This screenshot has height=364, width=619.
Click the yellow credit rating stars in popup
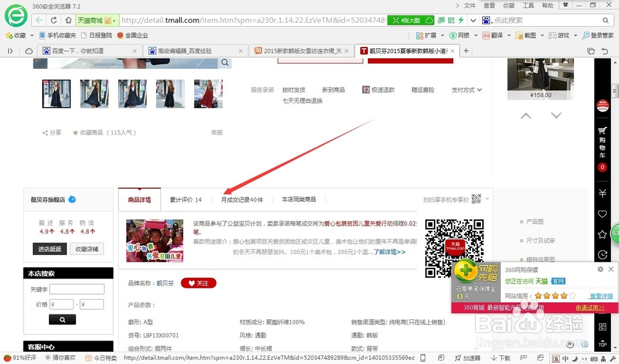coord(551,296)
